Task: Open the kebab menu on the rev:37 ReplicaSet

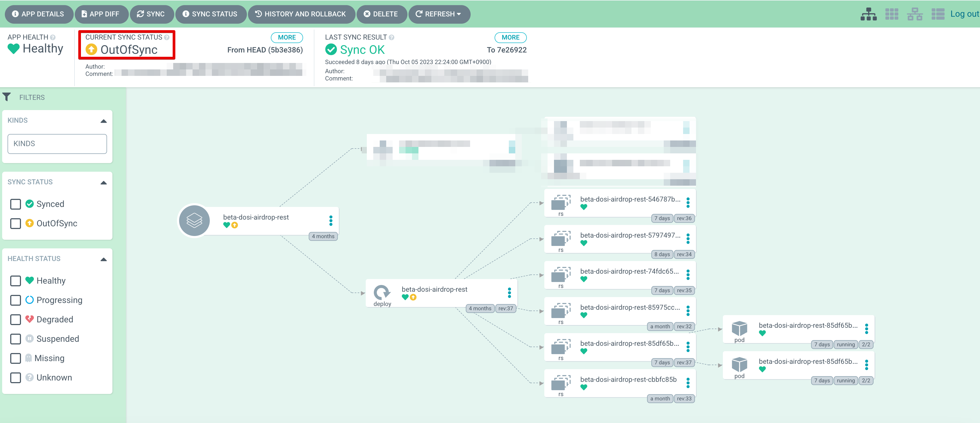Action: point(688,347)
